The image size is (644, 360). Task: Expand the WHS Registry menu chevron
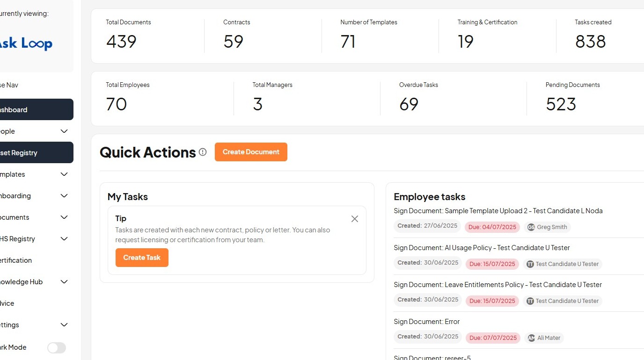click(65, 239)
